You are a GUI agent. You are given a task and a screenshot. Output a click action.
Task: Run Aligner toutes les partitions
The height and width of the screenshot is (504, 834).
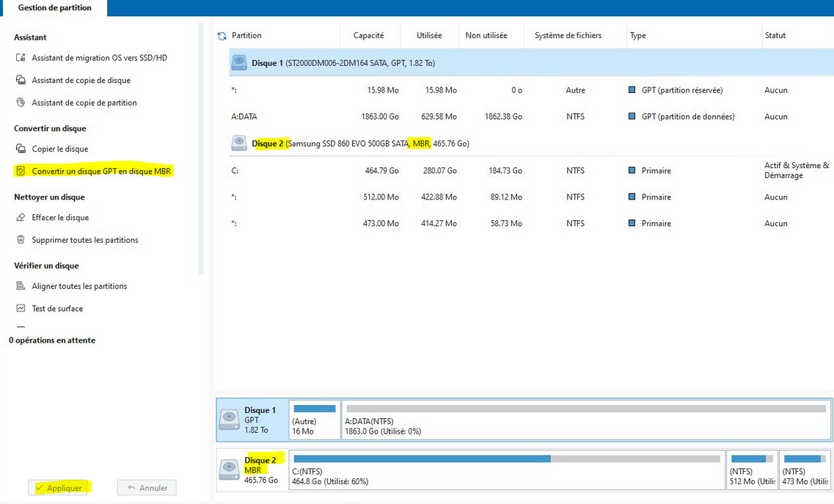click(x=79, y=286)
